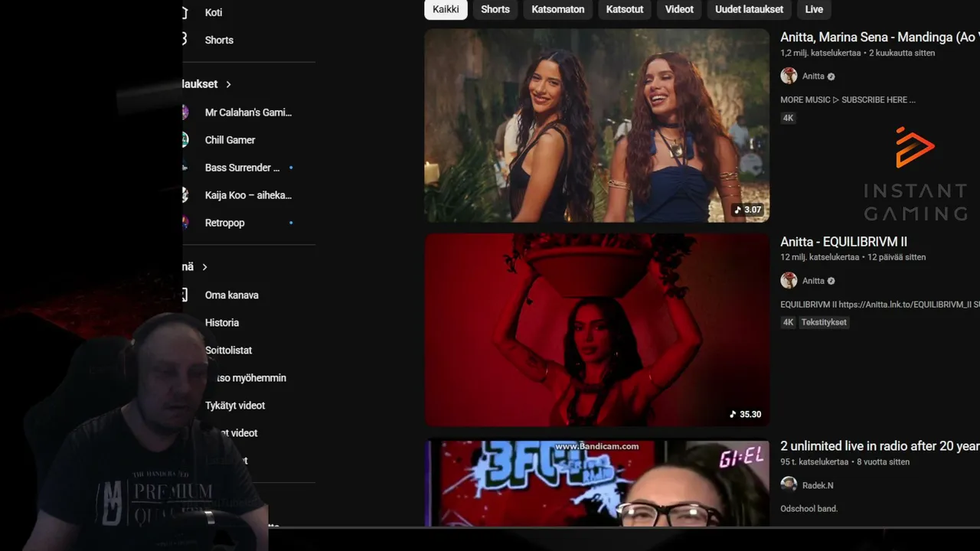This screenshot has height=551, width=980.
Task: Open title 'Anitta, Marina Sena - Mandinga'
Action: coord(880,37)
